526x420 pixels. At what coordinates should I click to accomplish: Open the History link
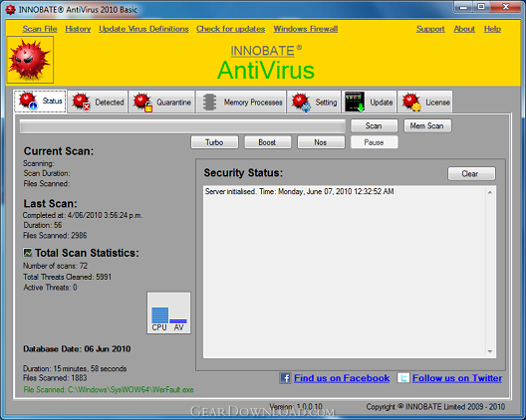78,29
